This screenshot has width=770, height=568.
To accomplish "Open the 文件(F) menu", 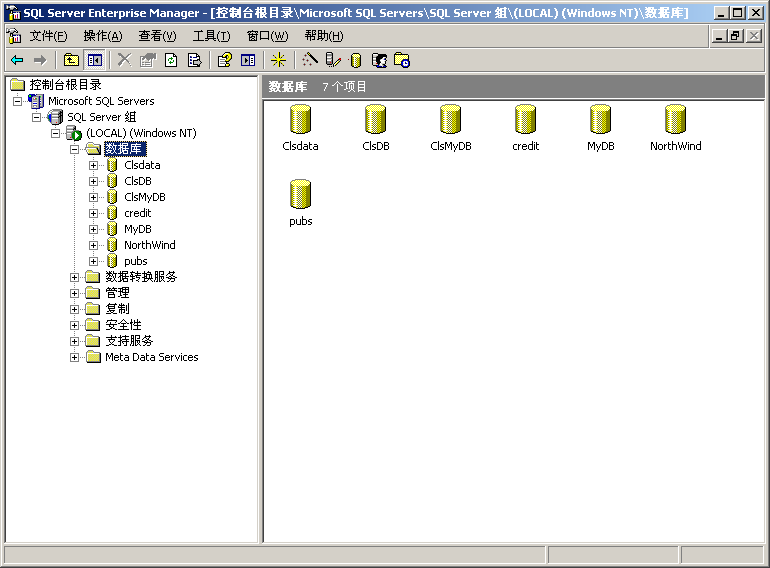I will point(48,36).
